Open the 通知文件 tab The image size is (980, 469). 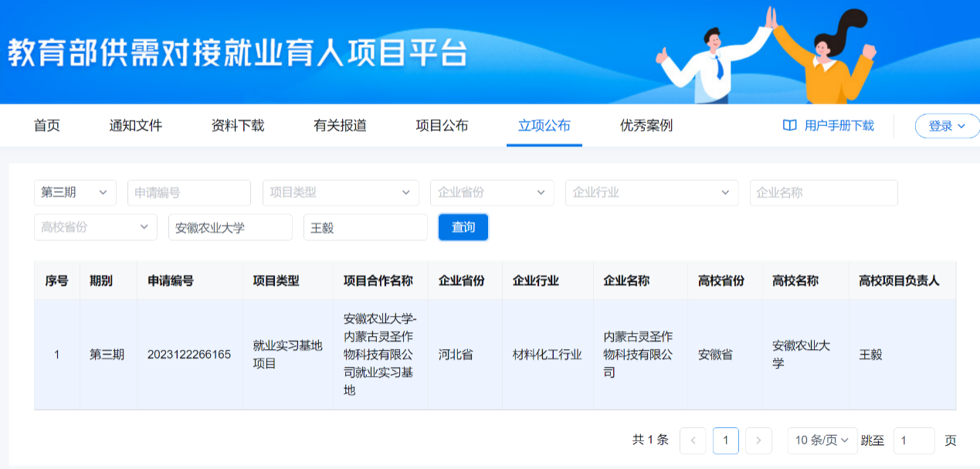(x=136, y=126)
